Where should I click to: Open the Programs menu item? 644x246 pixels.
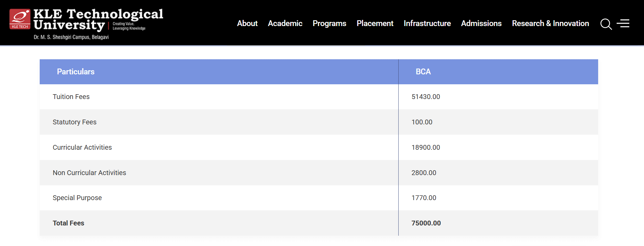tap(329, 23)
